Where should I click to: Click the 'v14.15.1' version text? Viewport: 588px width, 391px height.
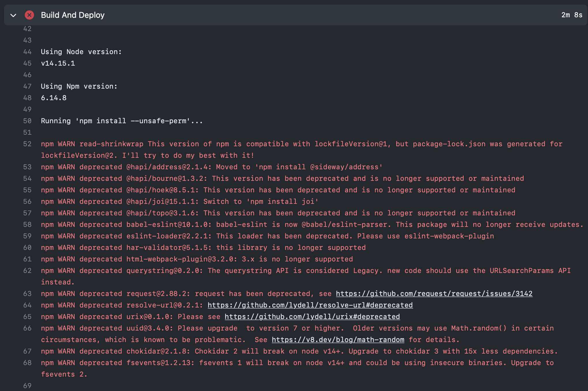pos(58,63)
